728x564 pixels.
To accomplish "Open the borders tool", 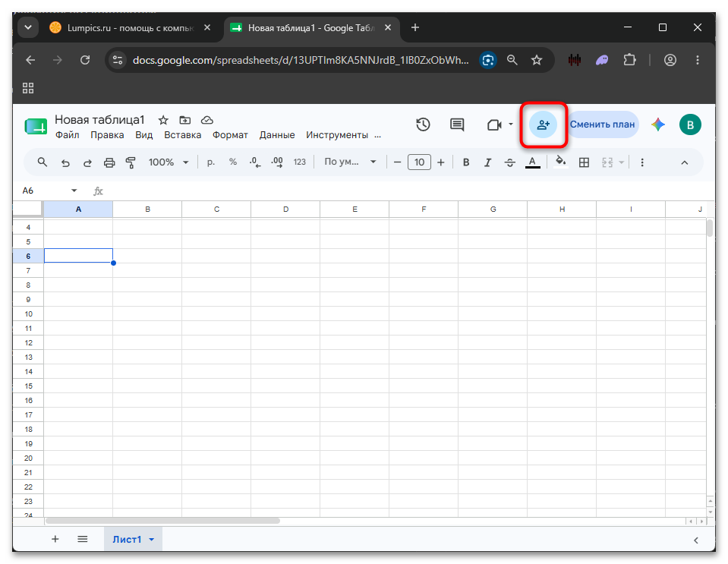I will point(584,162).
